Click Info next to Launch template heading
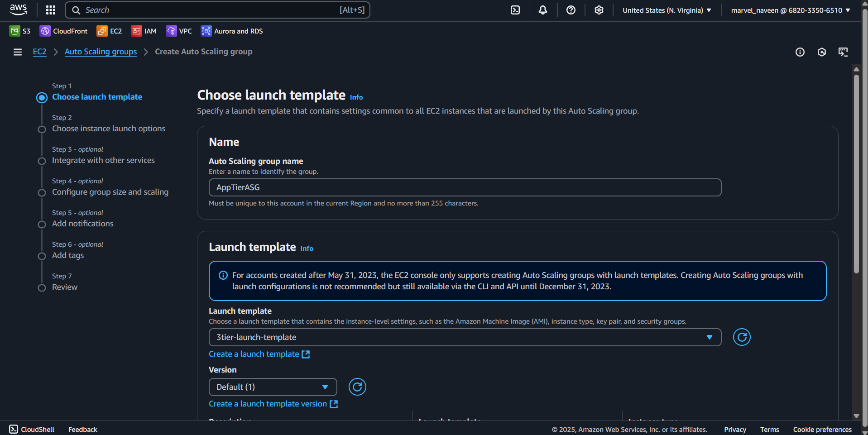The height and width of the screenshot is (435, 868). pos(307,249)
